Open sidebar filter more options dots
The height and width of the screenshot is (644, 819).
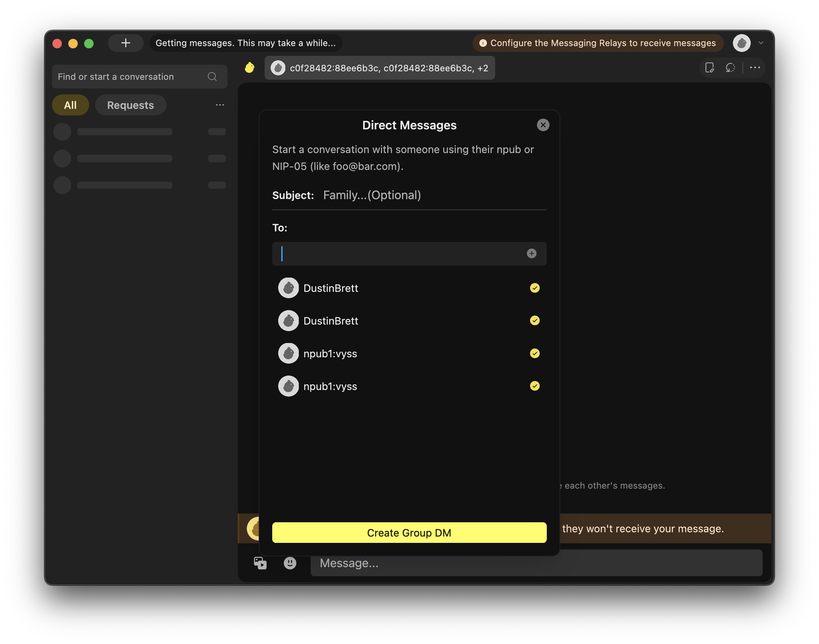220,105
